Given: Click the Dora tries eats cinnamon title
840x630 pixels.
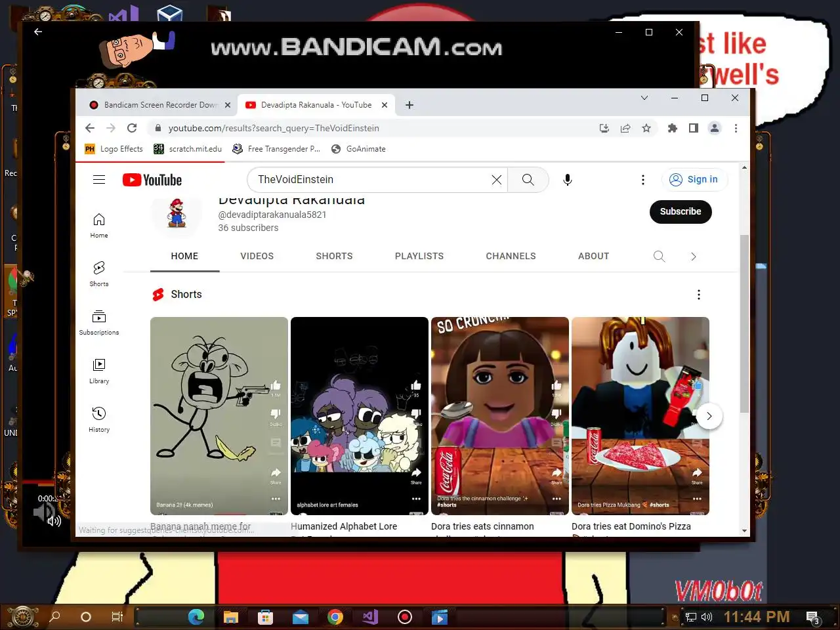Looking at the screenshot, I should 482,526.
